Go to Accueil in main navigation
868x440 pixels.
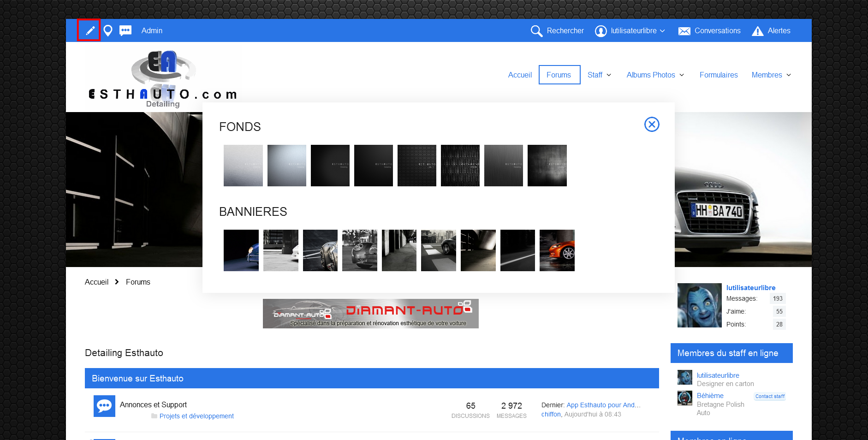(x=520, y=75)
